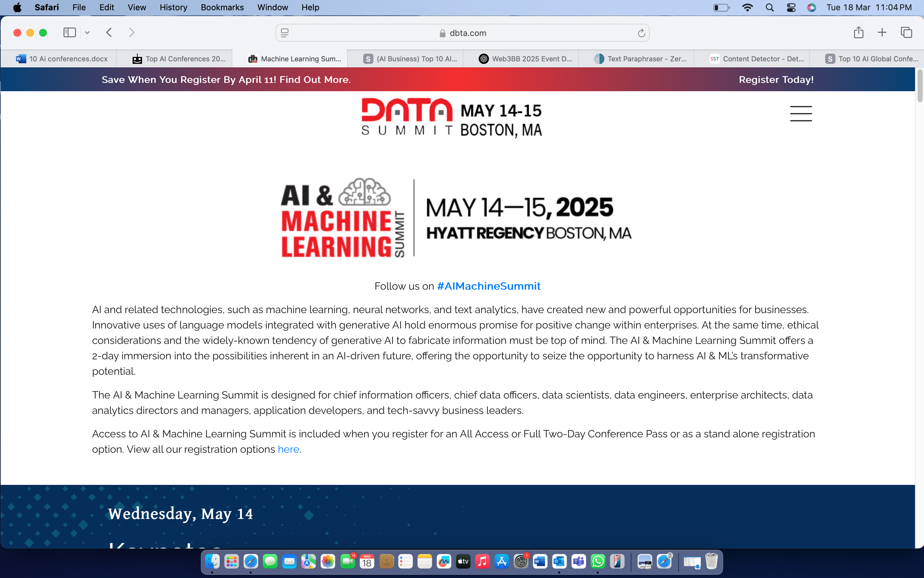Reload the dbta.com page
The image size is (924, 578).
tap(641, 33)
